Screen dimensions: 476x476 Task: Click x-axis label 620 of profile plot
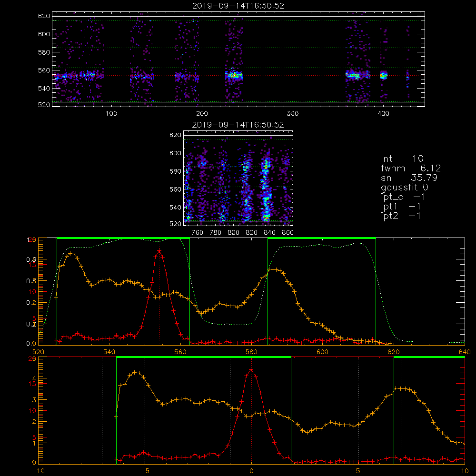[394, 352]
